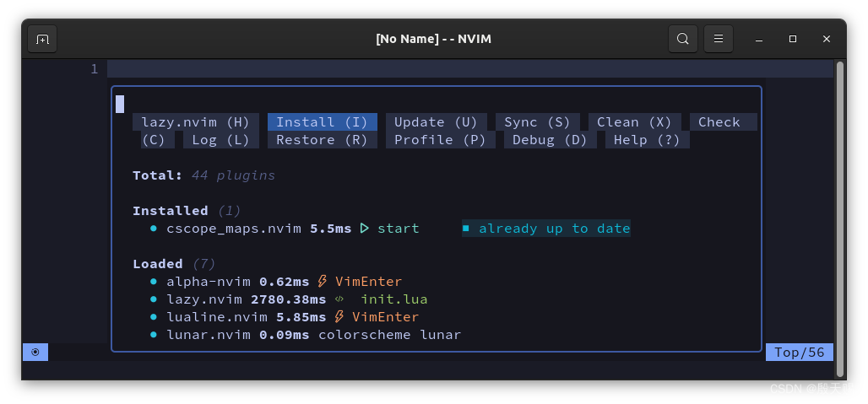Image resolution: width=868 pixels, height=404 pixels.
Task: Click the Total: 44 plugins line
Action: coord(203,175)
